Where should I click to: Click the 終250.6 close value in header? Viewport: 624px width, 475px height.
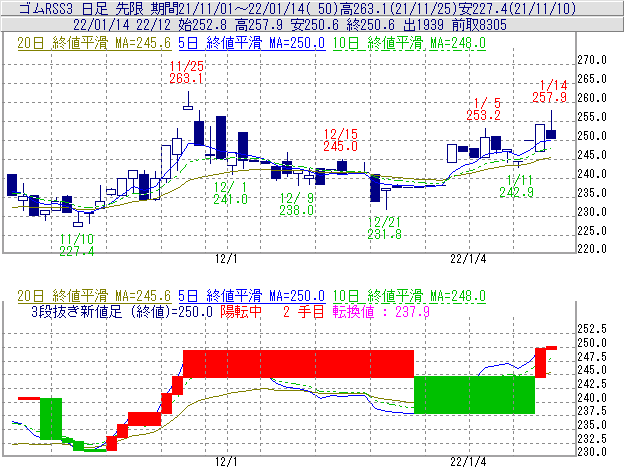(370, 25)
